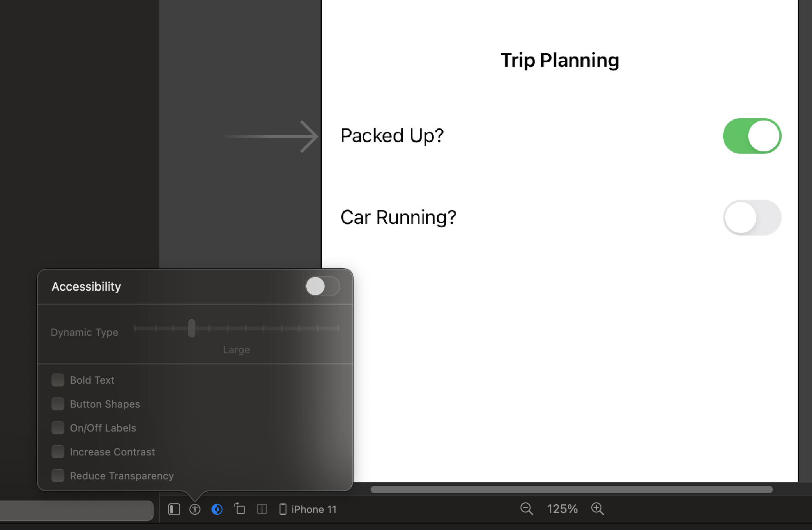
Task: Click the accessibility options icon
Action: 195,509
